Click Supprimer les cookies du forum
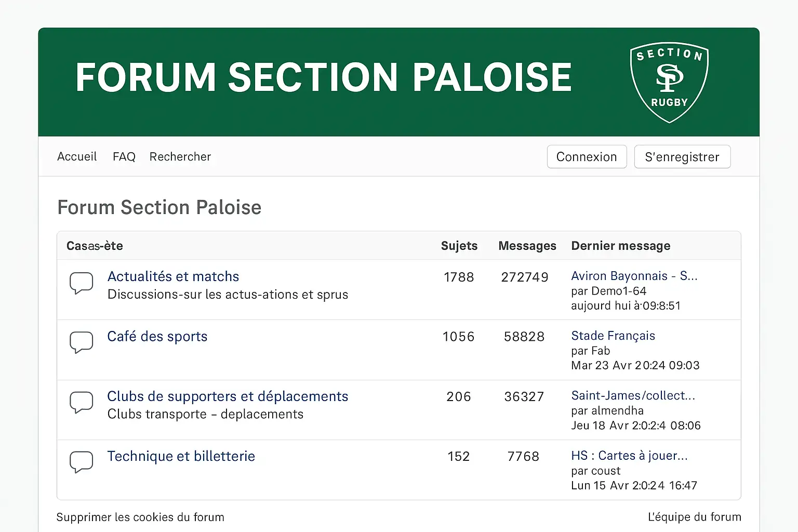Image resolution: width=798 pixels, height=532 pixels. pos(140,517)
